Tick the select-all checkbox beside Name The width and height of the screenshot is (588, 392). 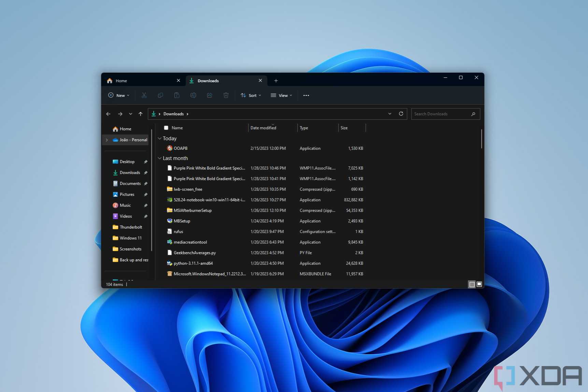pos(166,128)
